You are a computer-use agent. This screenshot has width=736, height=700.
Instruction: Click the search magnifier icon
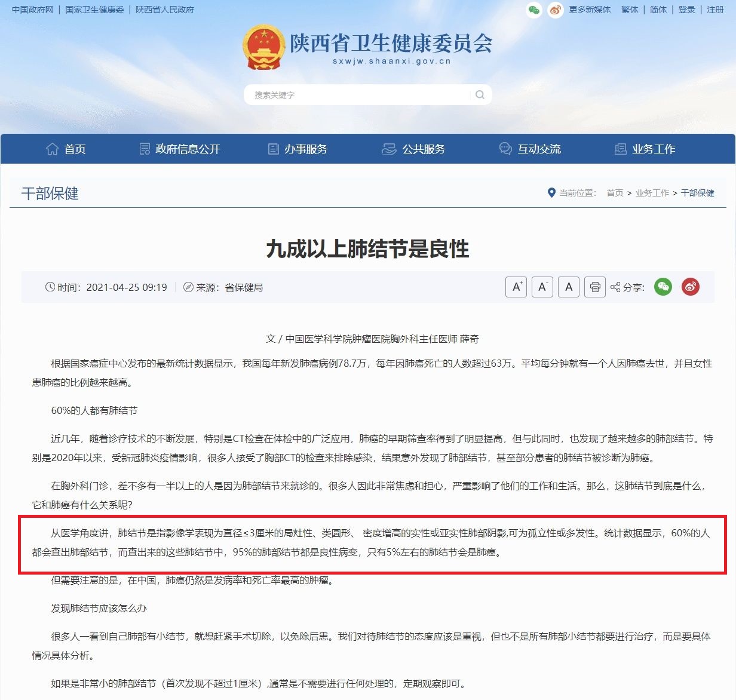coord(480,95)
